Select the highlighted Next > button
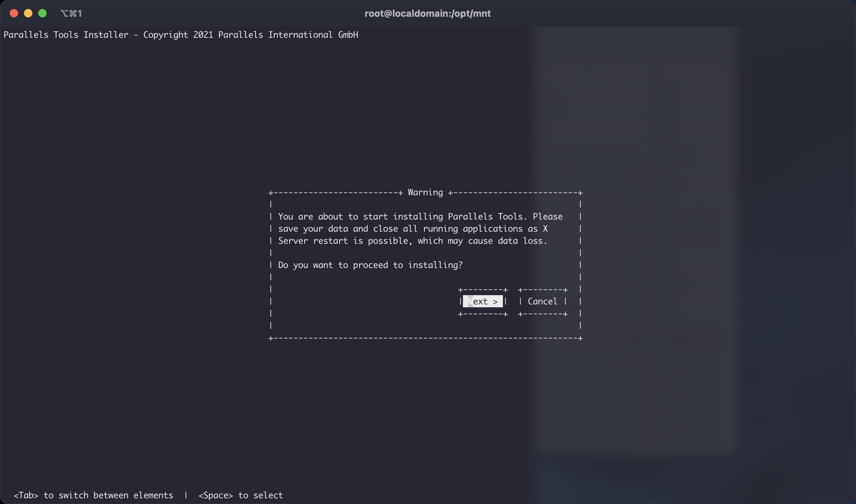 (483, 302)
